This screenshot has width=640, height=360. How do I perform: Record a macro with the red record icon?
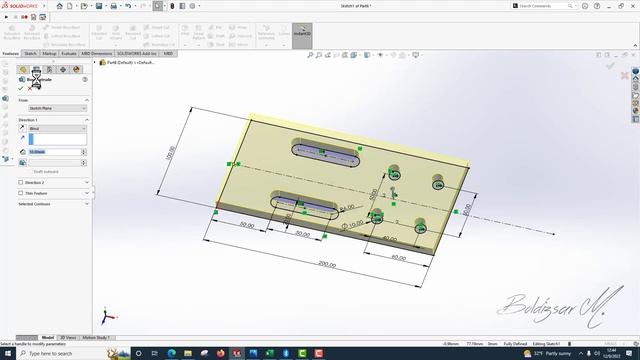24,17
